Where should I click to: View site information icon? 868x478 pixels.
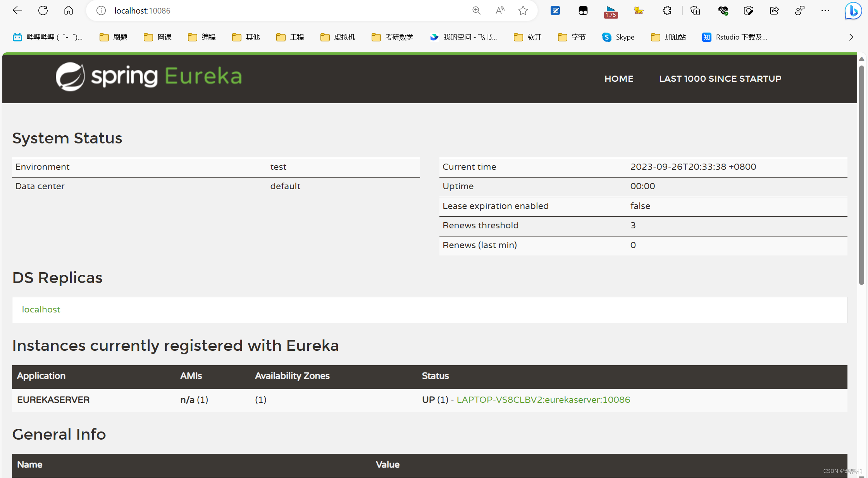[x=101, y=10]
